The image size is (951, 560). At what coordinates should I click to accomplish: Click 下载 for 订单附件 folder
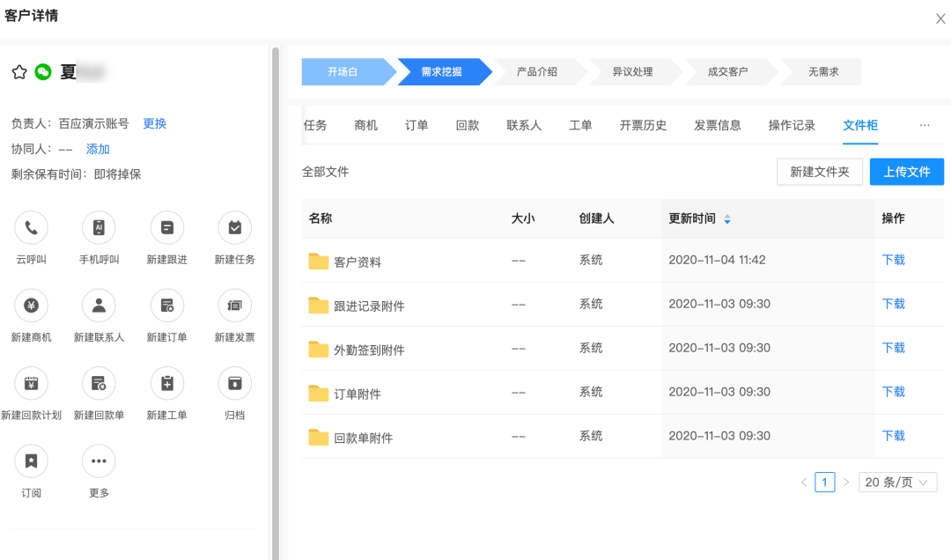point(894,392)
